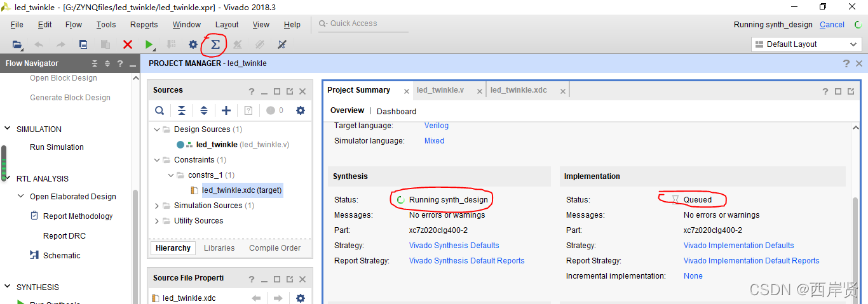Switch to the led_twinkle.xdc tab
The height and width of the screenshot is (304, 868).
(x=519, y=90)
